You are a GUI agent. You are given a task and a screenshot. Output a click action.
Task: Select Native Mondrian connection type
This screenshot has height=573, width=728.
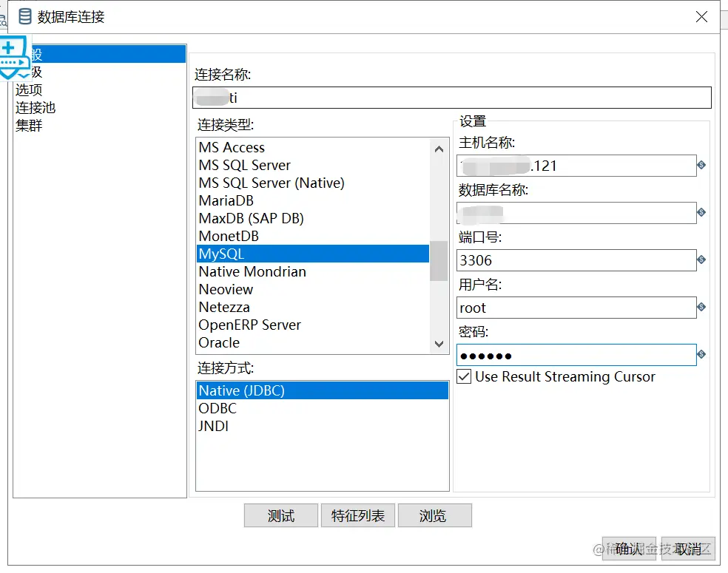pos(313,271)
